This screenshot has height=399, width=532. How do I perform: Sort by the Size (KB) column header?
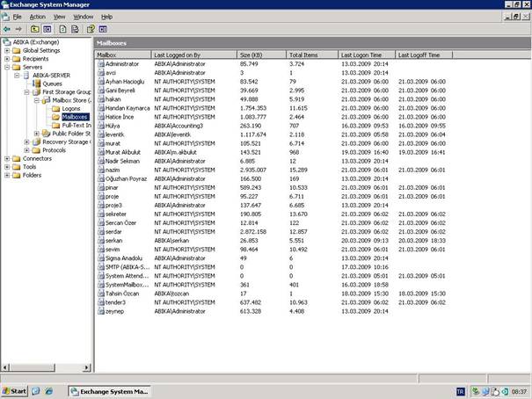coord(261,54)
